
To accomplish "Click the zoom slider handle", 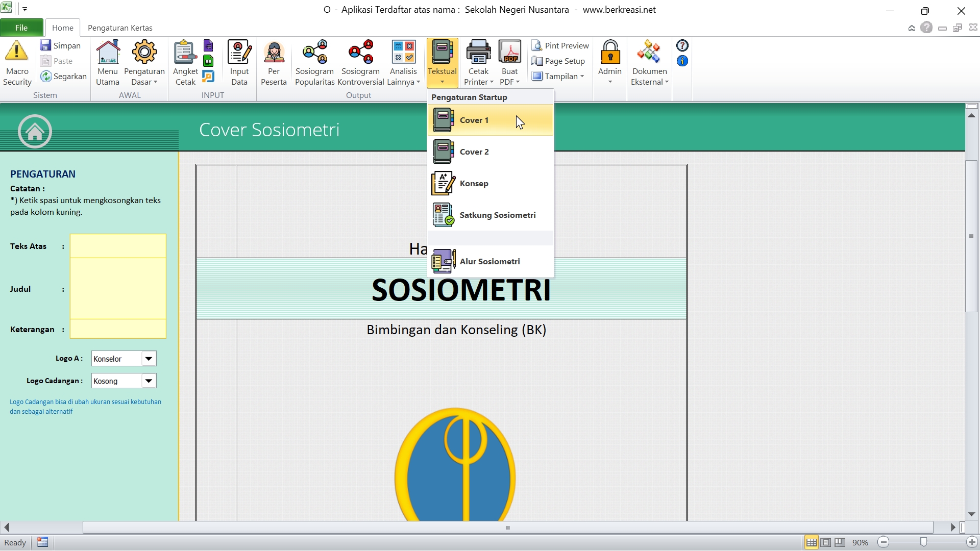I will click(923, 542).
